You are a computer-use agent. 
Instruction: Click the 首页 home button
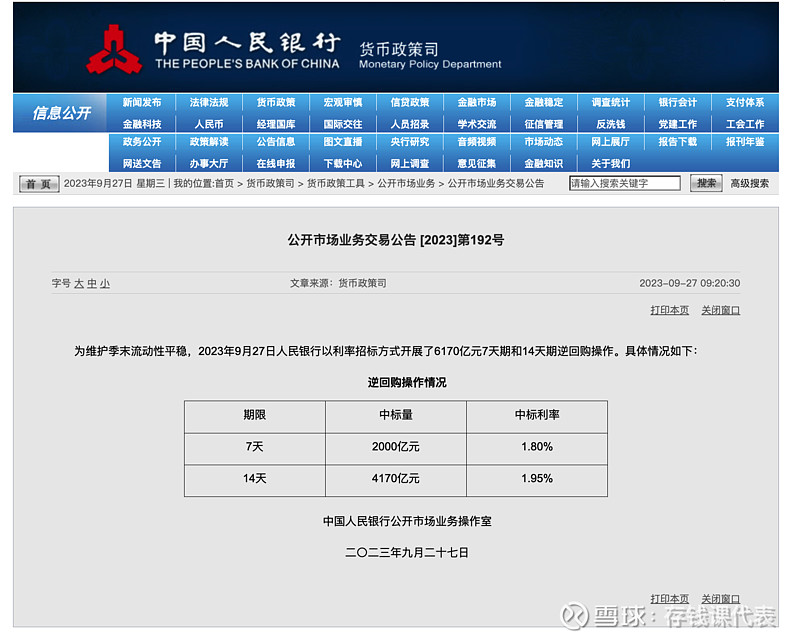tap(39, 184)
